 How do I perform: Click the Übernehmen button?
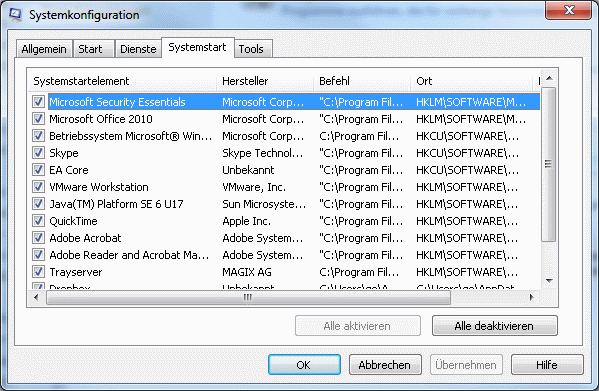(466, 365)
